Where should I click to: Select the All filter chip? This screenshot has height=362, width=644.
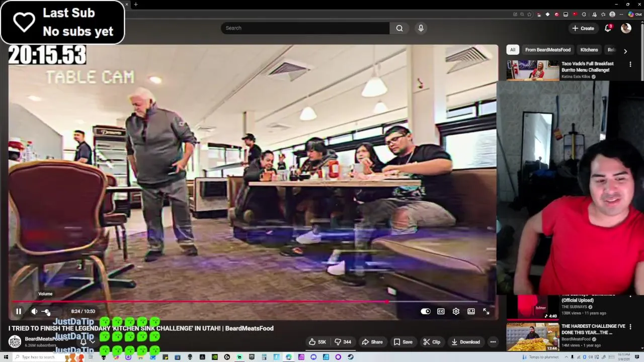point(513,50)
